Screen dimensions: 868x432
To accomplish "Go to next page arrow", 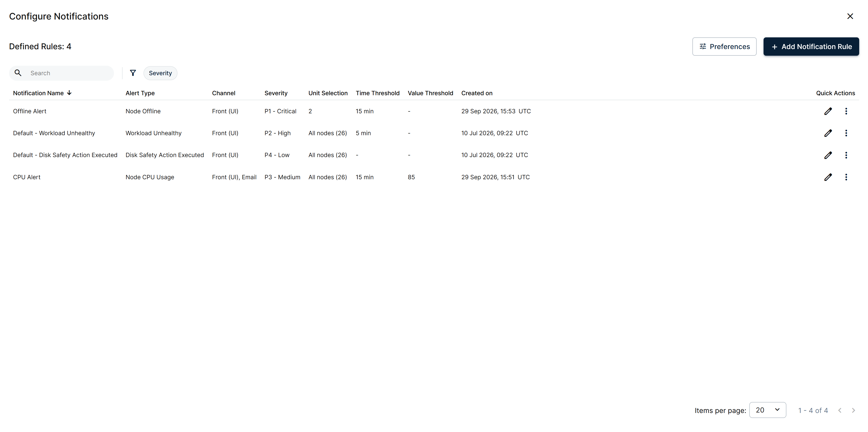I will (x=853, y=410).
